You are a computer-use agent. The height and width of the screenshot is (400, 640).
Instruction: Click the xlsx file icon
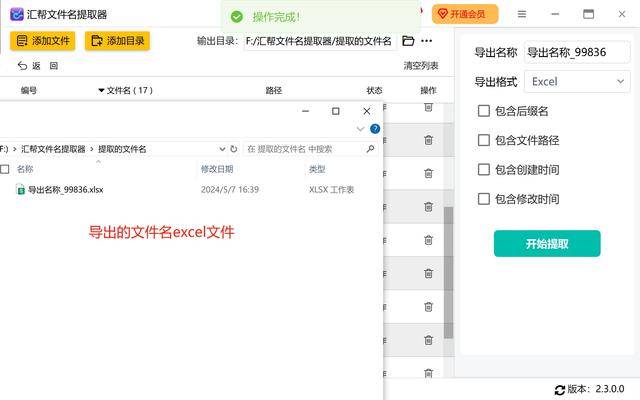pos(20,190)
